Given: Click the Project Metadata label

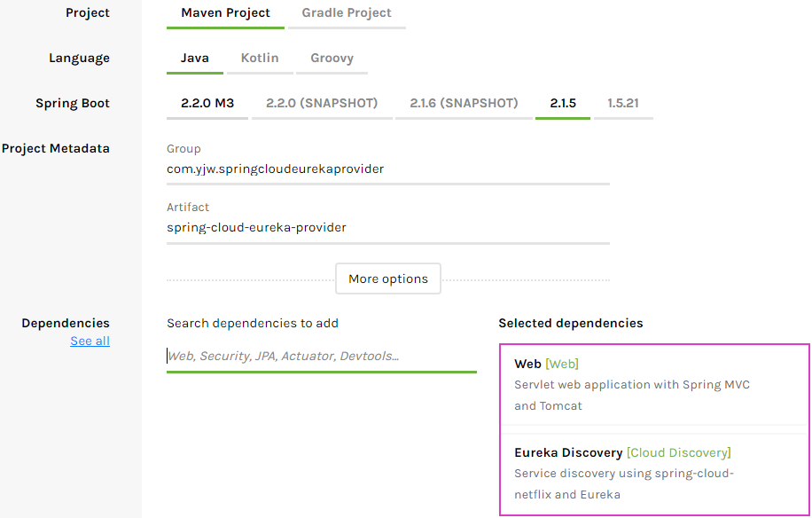Looking at the screenshot, I should tap(56, 149).
